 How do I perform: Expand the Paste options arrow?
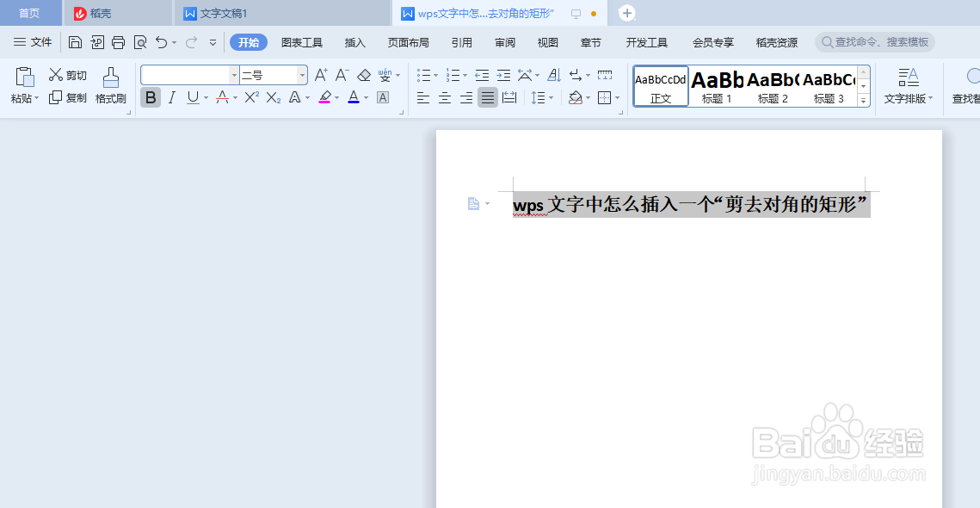(37, 98)
